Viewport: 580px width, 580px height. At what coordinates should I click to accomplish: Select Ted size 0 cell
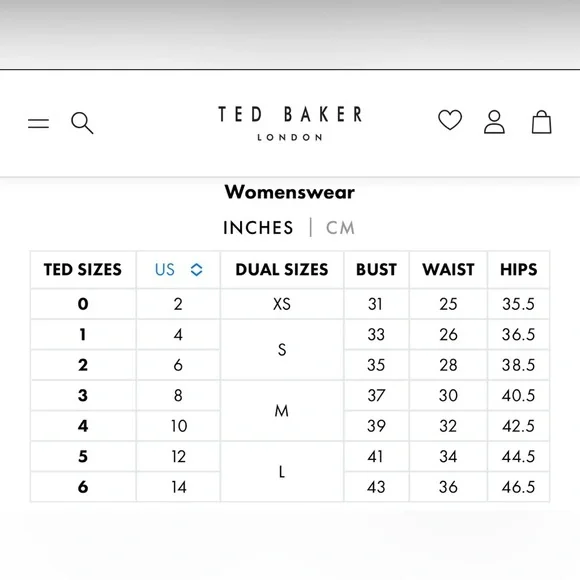click(x=83, y=304)
